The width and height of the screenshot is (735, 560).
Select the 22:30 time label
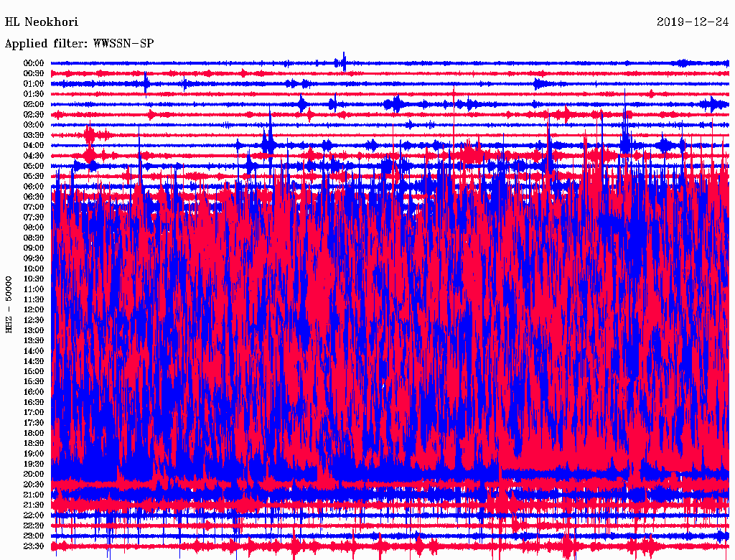pyautogui.click(x=34, y=526)
